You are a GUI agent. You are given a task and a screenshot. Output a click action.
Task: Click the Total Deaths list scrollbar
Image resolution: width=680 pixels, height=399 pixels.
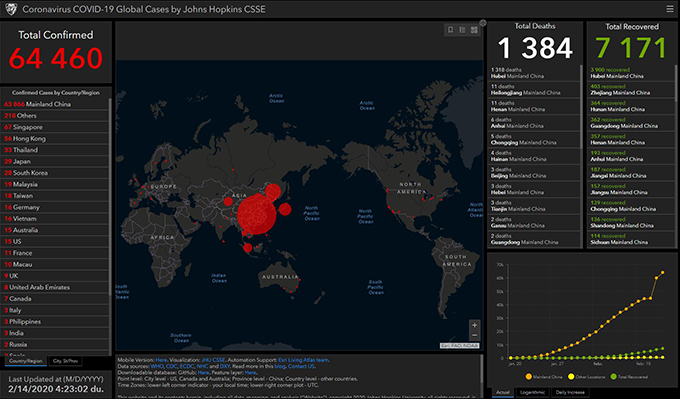(x=581, y=106)
